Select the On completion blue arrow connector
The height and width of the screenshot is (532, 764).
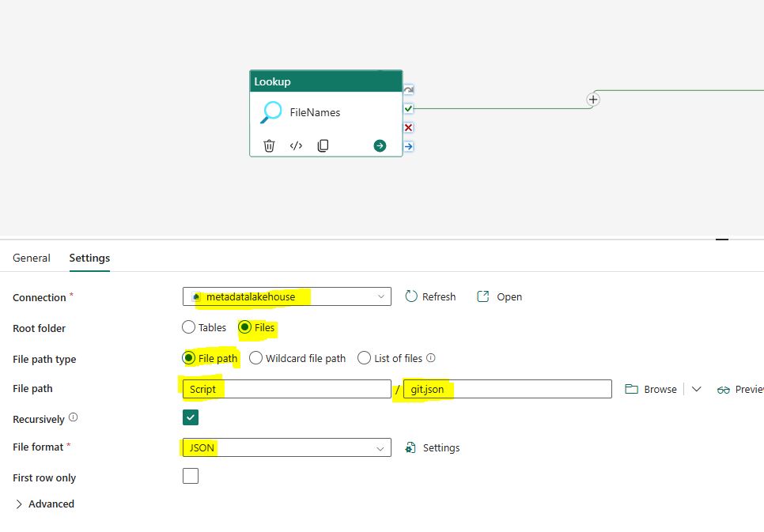click(408, 146)
